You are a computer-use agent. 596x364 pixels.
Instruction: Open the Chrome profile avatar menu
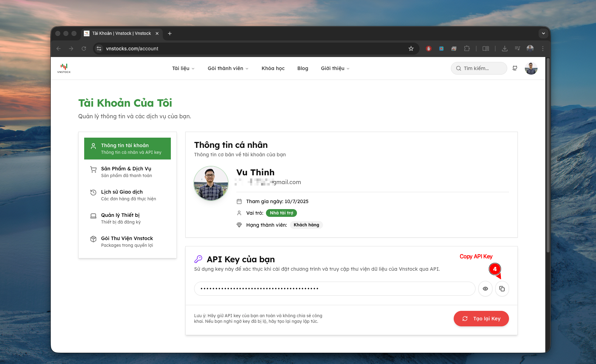pos(530,49)
